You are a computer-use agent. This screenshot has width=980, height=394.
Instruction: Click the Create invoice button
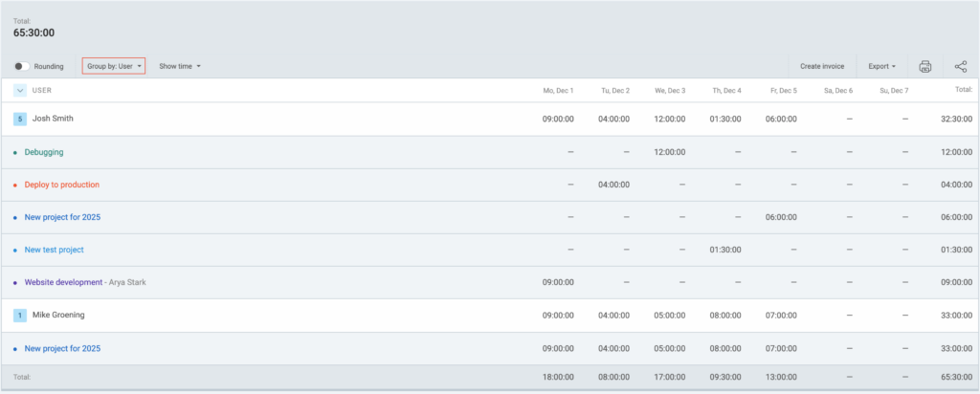click(x=821, y=66)
